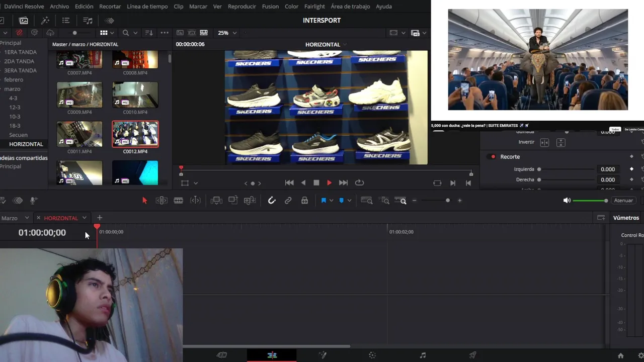The height and width of the screenshot is (362, 644).
Task: Open the Línea de tiempo menu
Action: coord(147,6)
